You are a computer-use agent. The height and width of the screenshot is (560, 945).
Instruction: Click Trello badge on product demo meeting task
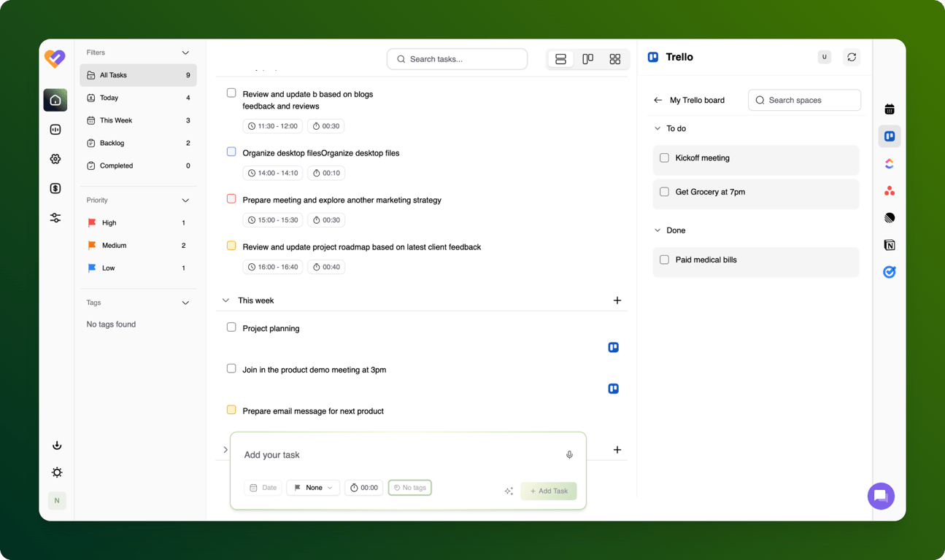[x=614, y=389]
